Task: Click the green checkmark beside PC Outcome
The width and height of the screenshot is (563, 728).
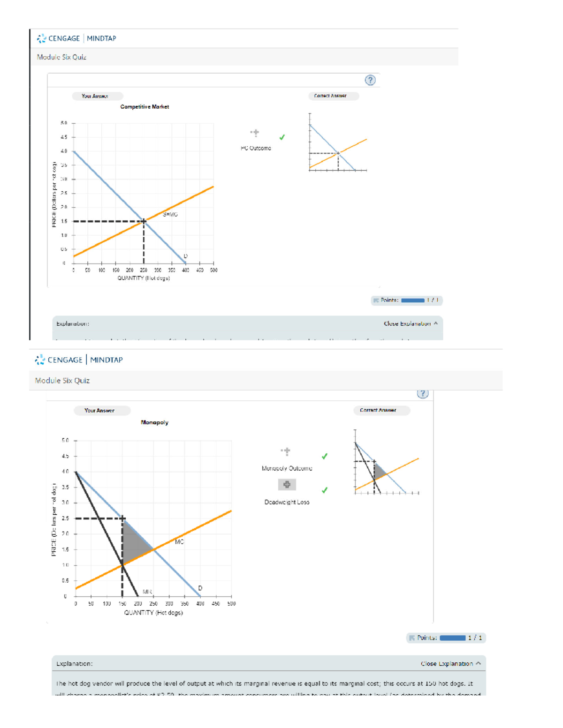Action: click(x=281, y=137)
